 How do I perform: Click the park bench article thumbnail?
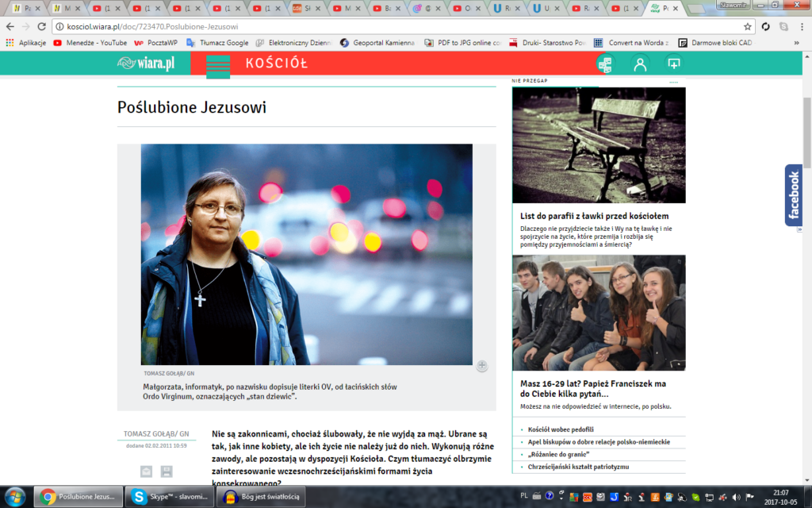click(x=599, y=145)
